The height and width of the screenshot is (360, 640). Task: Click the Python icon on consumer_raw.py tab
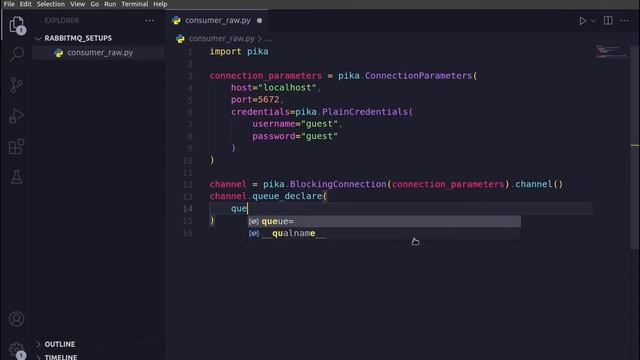point(176,20)
